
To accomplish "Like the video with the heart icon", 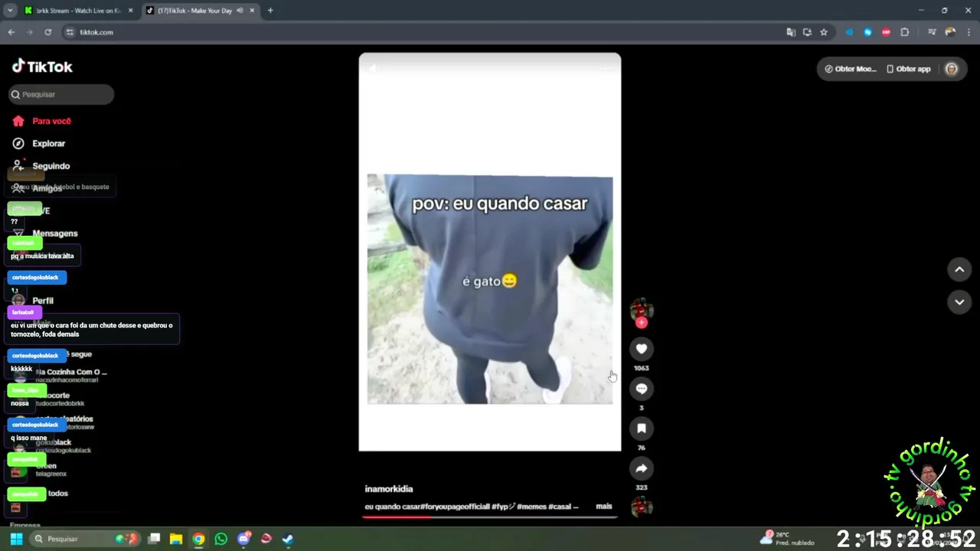I will coord(642,349).
